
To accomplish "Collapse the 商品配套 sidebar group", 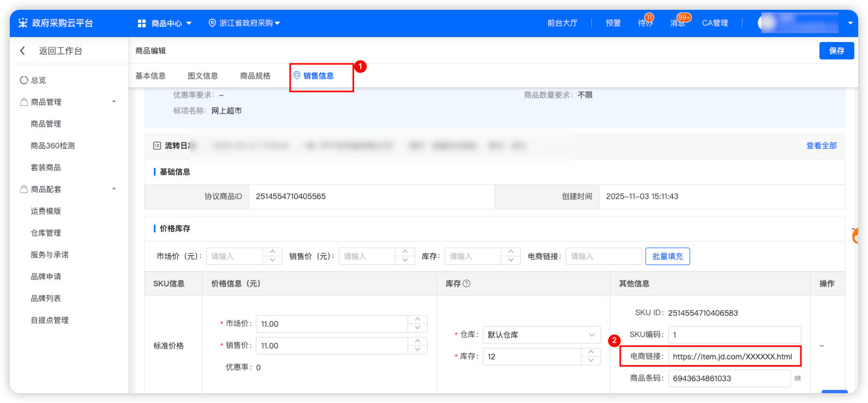I will pos(114,189).
